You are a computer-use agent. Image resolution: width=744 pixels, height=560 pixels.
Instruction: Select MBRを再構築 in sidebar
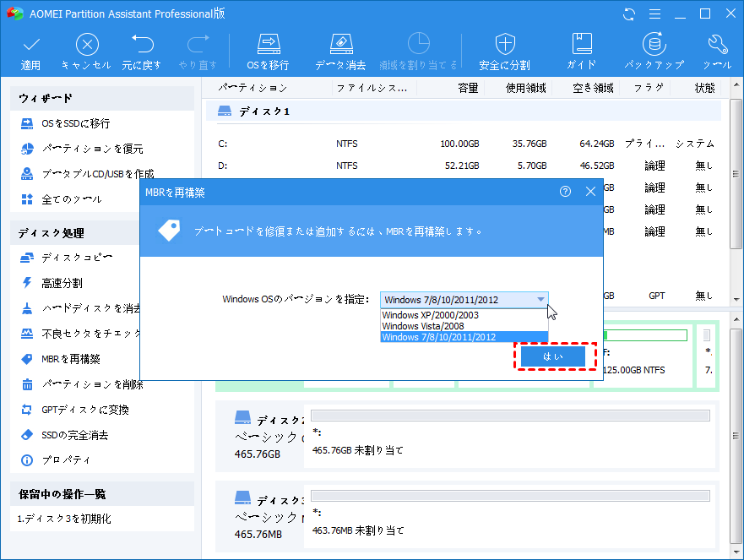(60, 359)
